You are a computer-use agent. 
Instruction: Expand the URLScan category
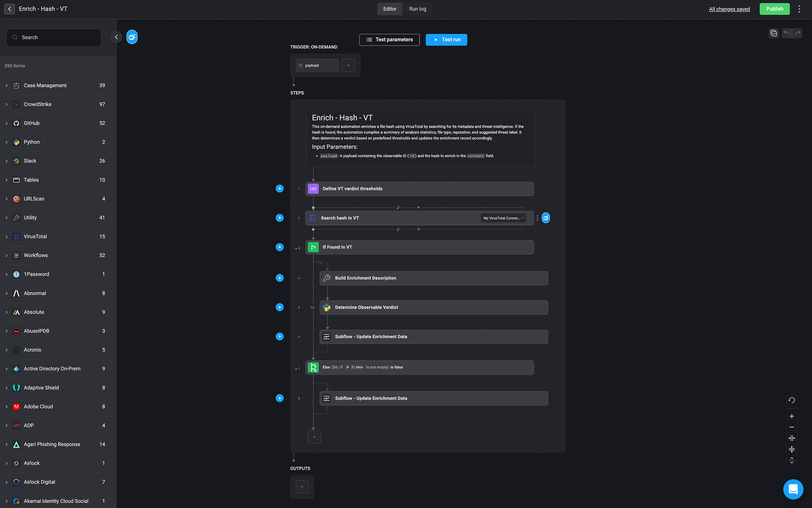7,199
